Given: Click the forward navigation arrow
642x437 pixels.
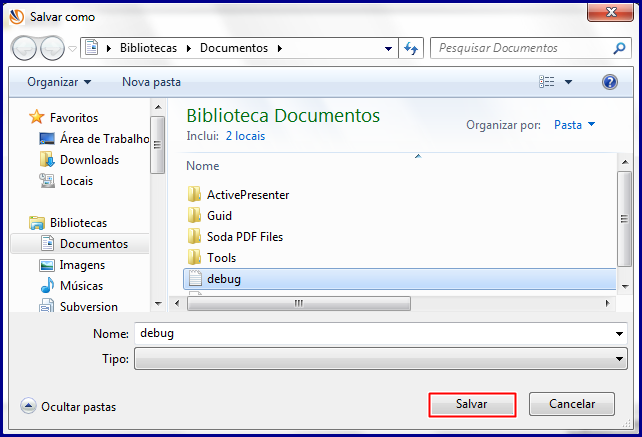Looking at the screenshot, I should [52, 48].
